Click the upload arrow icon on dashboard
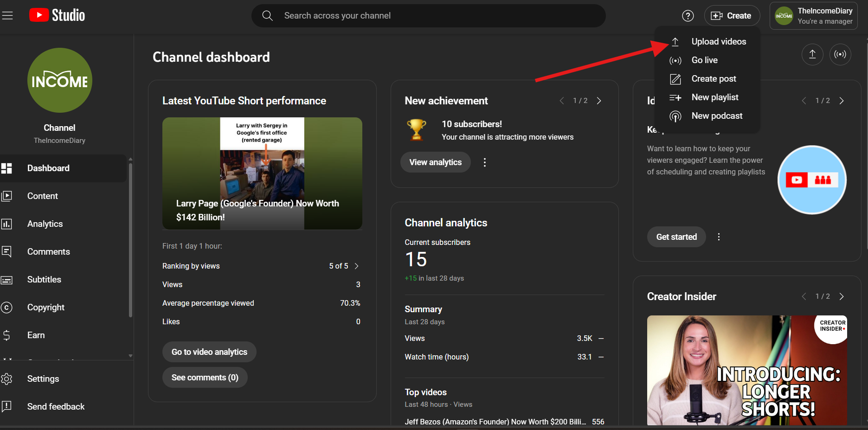The width and height of the screenshot is (868, 430). tap(812, 54)
